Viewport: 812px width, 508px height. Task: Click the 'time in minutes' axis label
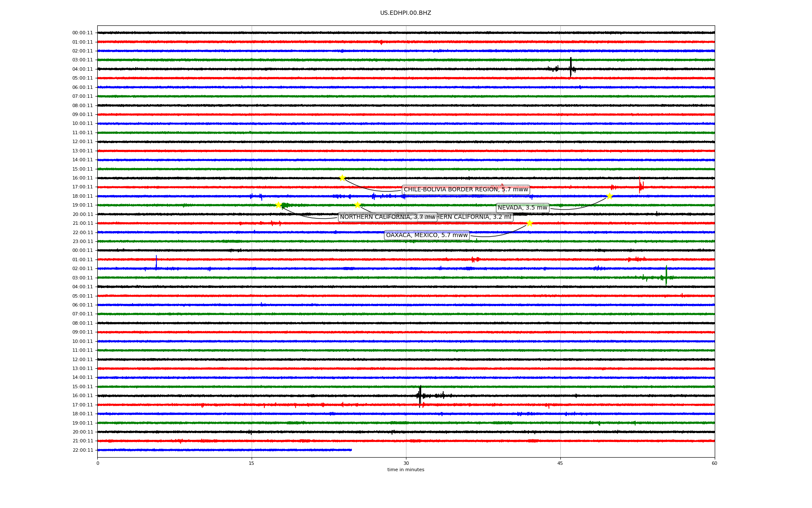point(406,469)
